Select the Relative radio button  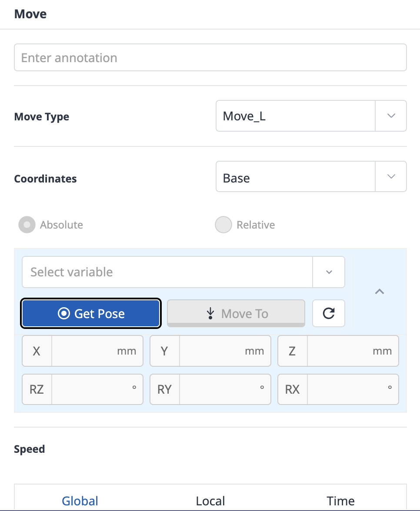click(223, 225)
